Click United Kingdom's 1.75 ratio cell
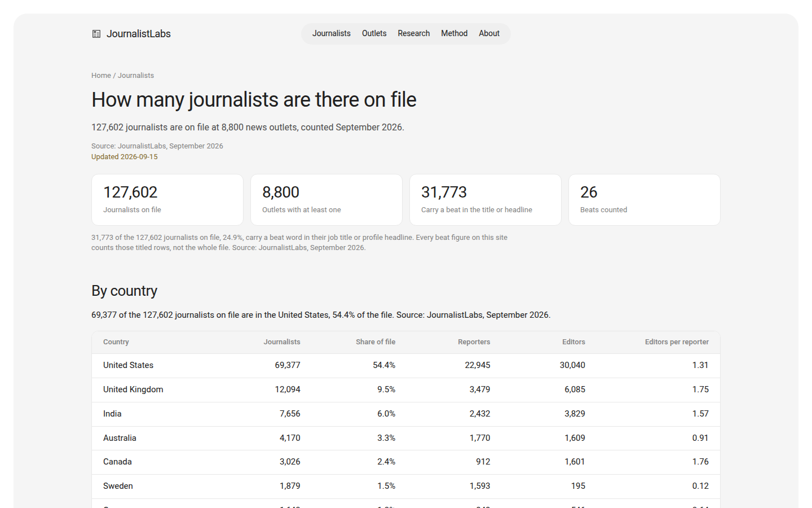Screen dimensions: 812x508 coord(700,389)
